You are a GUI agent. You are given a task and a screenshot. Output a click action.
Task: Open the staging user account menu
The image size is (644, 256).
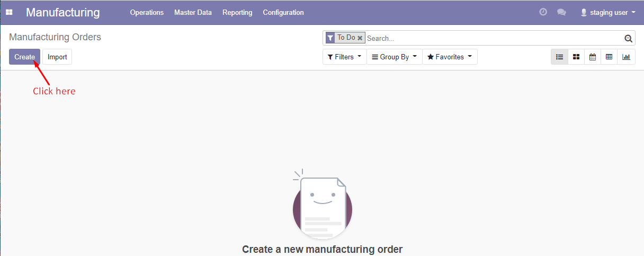point(608,12)
